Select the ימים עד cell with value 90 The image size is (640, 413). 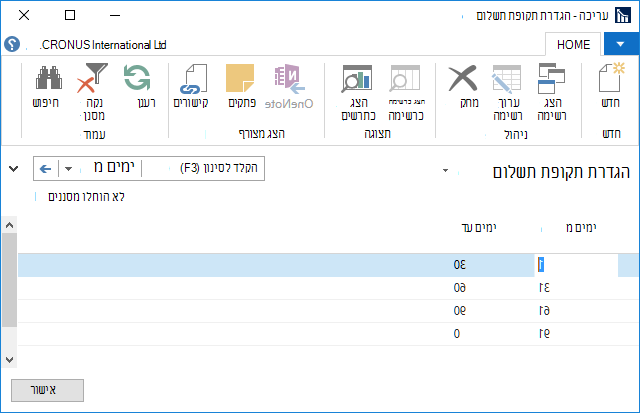[x=459, y=311]
